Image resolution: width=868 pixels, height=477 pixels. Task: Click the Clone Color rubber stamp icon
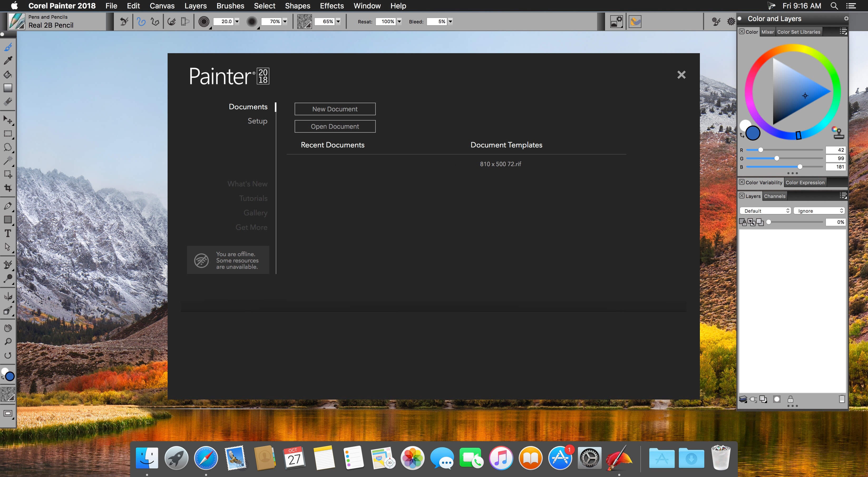click(x=838, y=133)
